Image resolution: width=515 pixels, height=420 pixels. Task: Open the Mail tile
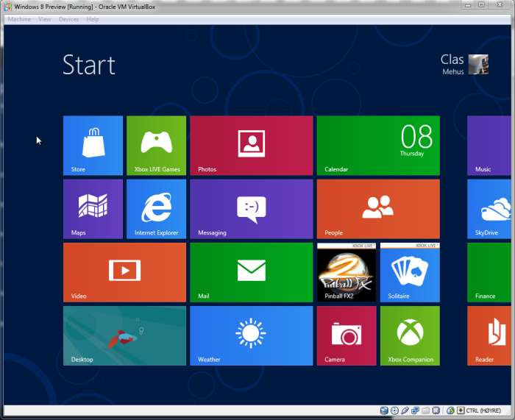click(252, 272)
